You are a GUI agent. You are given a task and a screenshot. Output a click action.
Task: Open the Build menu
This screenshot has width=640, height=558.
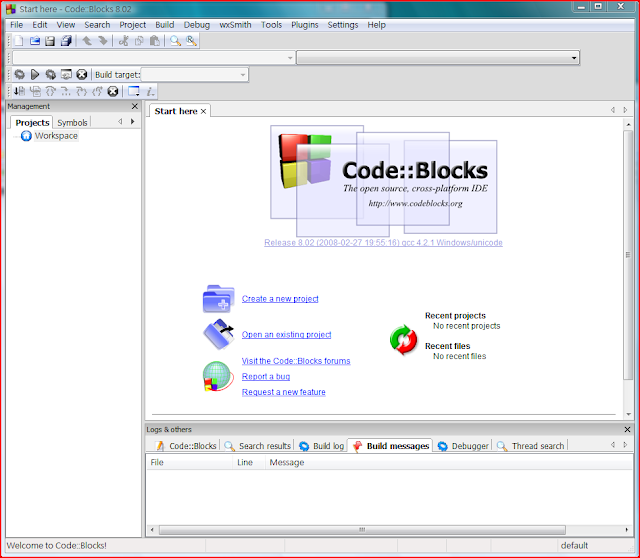(164, 25)
